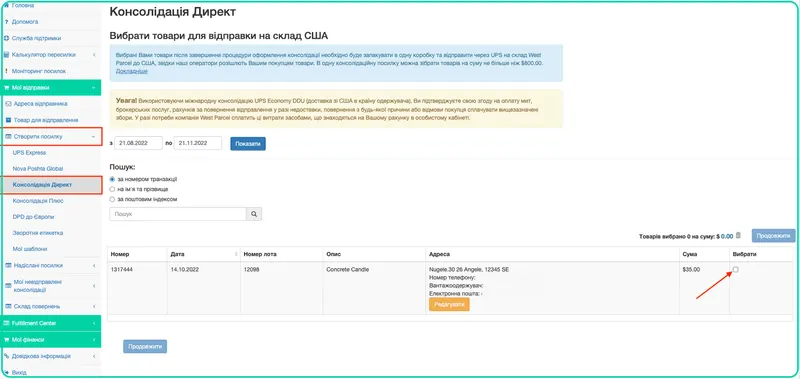Click the icon next to Створити посилку
800x379 pixels.
(8, 137)
